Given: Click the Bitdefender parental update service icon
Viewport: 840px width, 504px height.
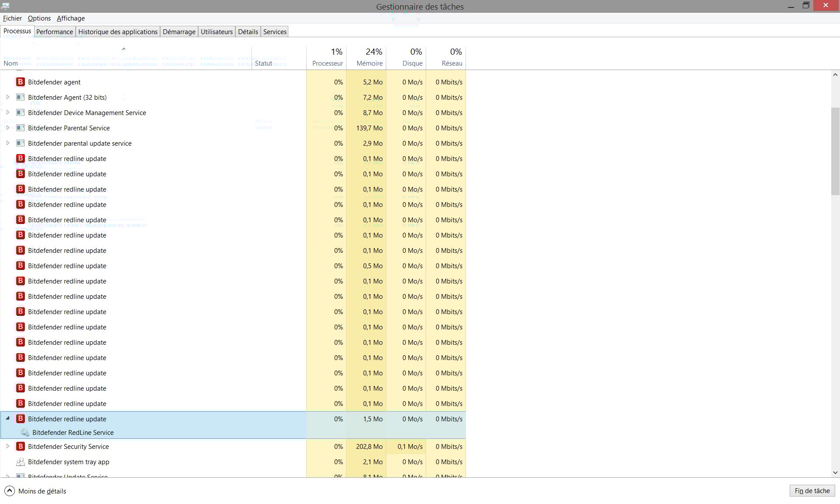Looking at the screenshot, I should 20,143.
